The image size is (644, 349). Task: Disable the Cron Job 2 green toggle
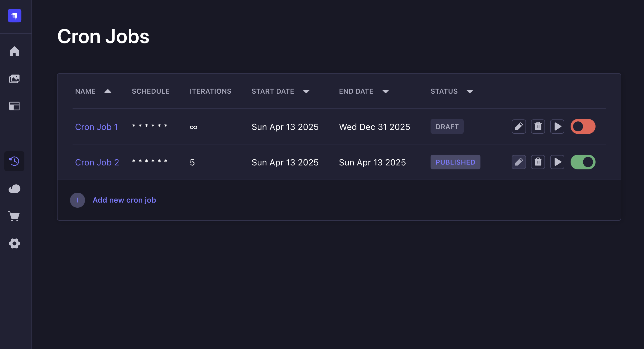tap(583, 162)
